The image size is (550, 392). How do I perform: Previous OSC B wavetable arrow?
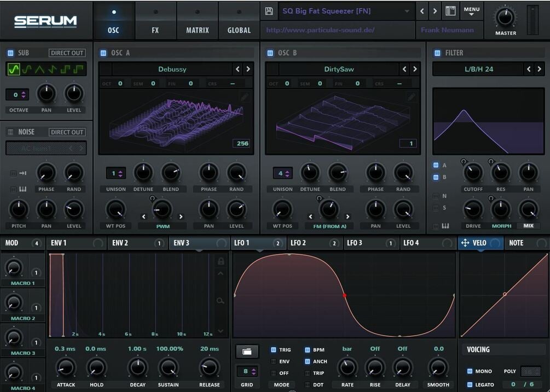coord(404,69)
